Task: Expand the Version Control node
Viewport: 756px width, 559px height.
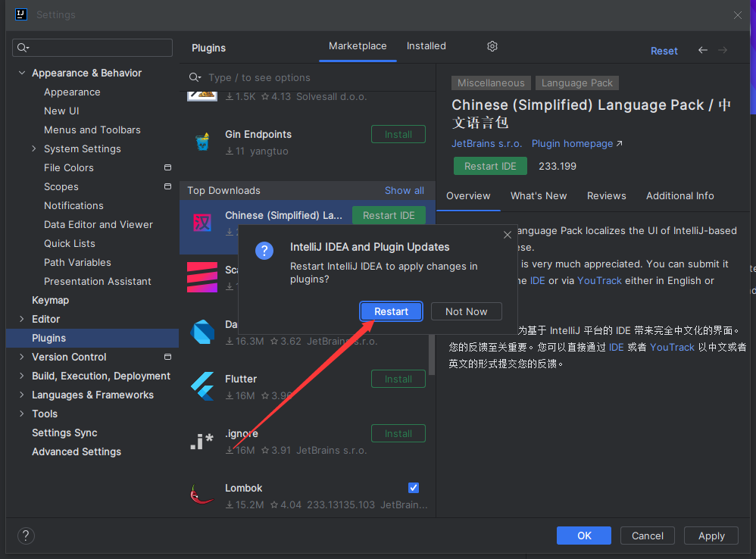Action: 22,357
